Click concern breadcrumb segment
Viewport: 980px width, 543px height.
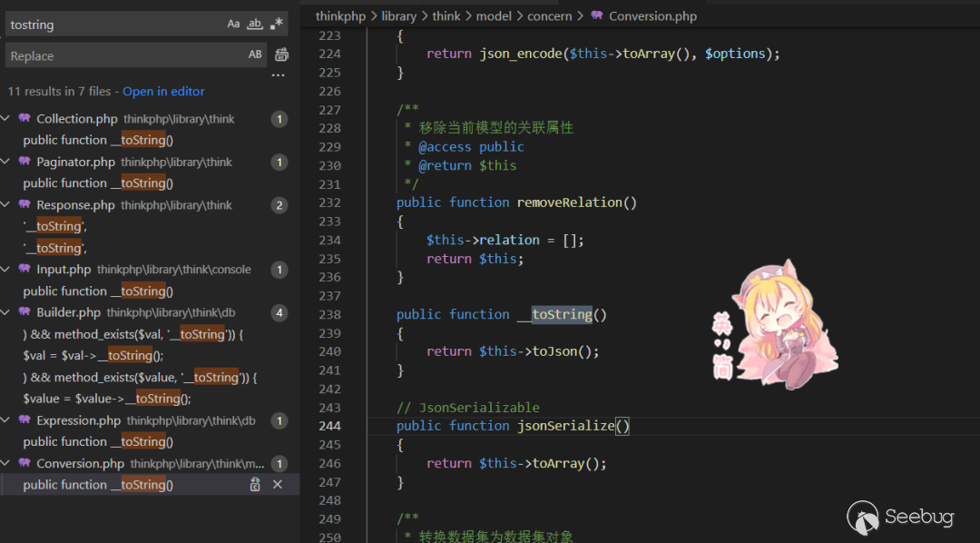(549, 16)
